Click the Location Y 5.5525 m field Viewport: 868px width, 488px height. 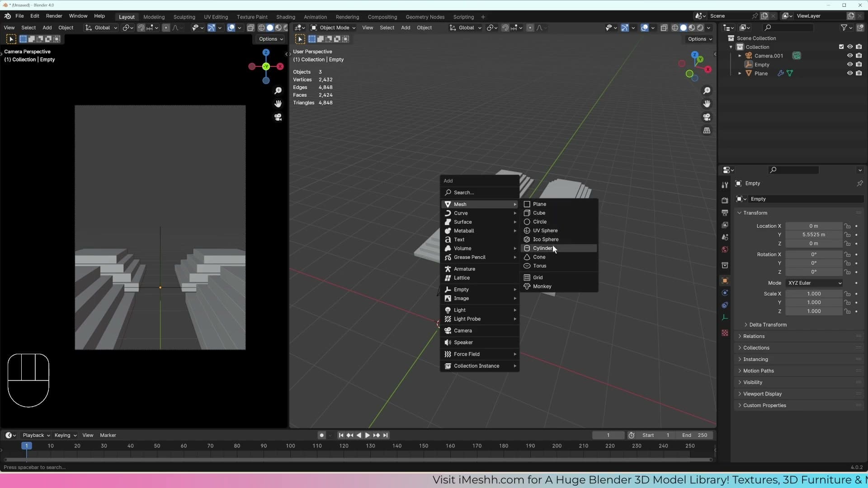[x=814, y=235]
